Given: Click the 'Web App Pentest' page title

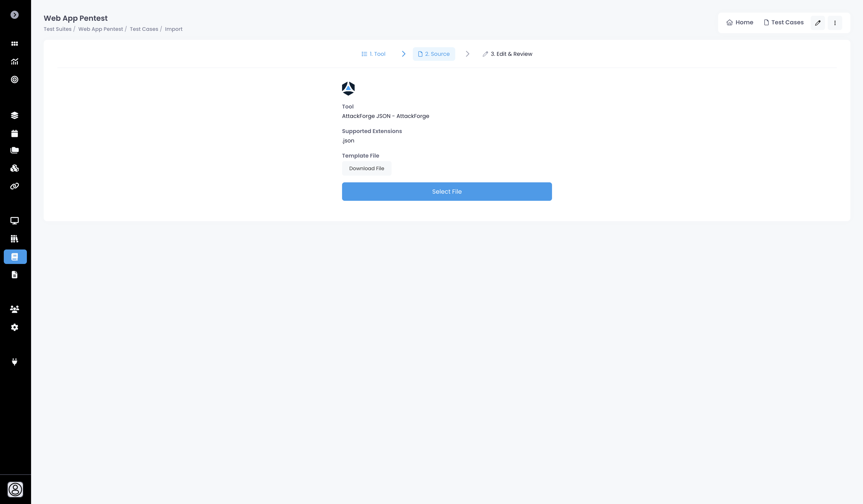Looking at the screenshot, I should pyautogui.click(x=76, y=18).
